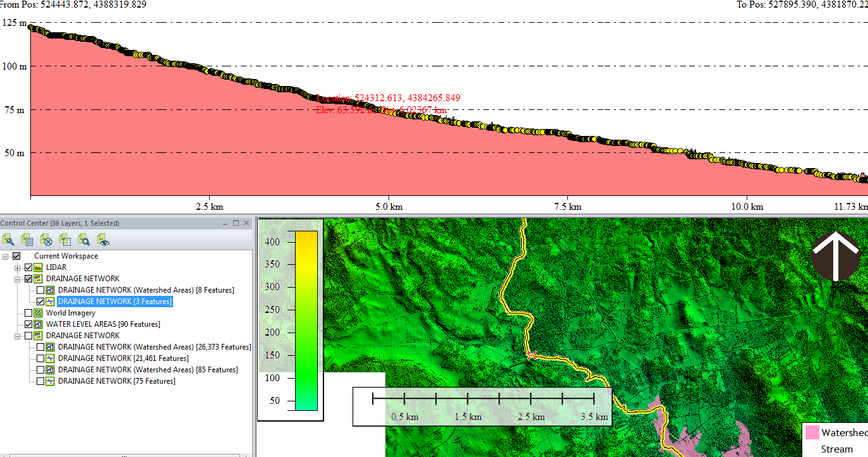Check the DRAINAGE NETWORK [75 Features] checkbox
The height and width of the screenshot is (457, 868).
pyautogui.click(x=40, y=381)
